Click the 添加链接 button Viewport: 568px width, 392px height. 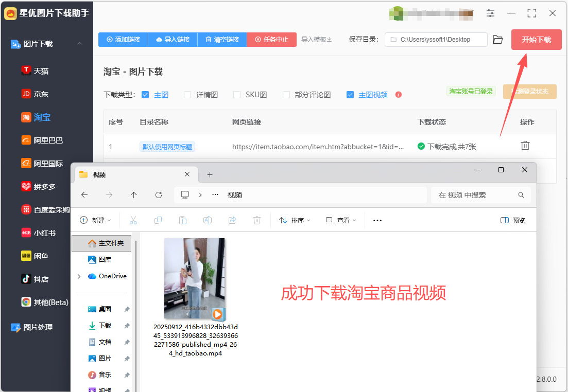pyautogui.click(x=123, y=40)
